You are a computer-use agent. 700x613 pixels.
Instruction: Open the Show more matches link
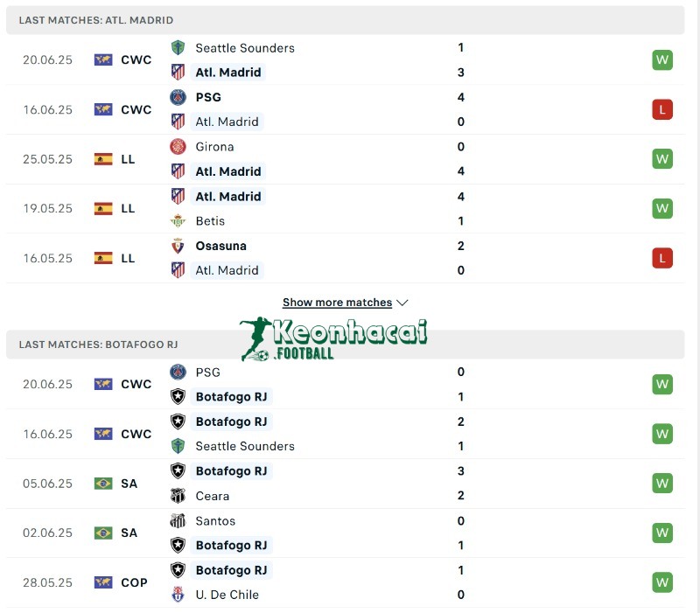(337, 303)
